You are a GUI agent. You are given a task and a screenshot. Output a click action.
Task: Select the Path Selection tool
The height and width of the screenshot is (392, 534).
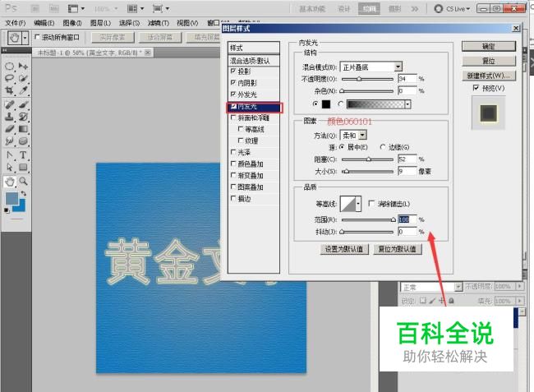pyautogui.click(x=9, y=167)
